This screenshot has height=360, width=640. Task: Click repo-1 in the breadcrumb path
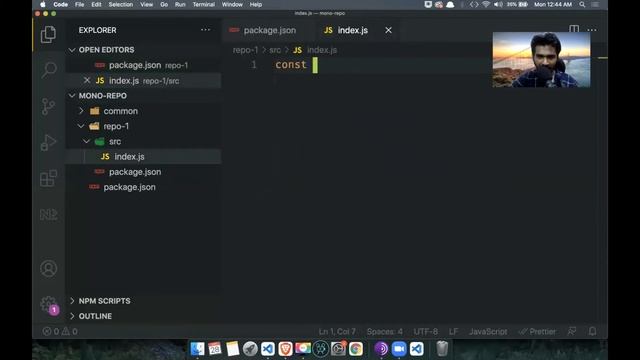tap(245, 50)
